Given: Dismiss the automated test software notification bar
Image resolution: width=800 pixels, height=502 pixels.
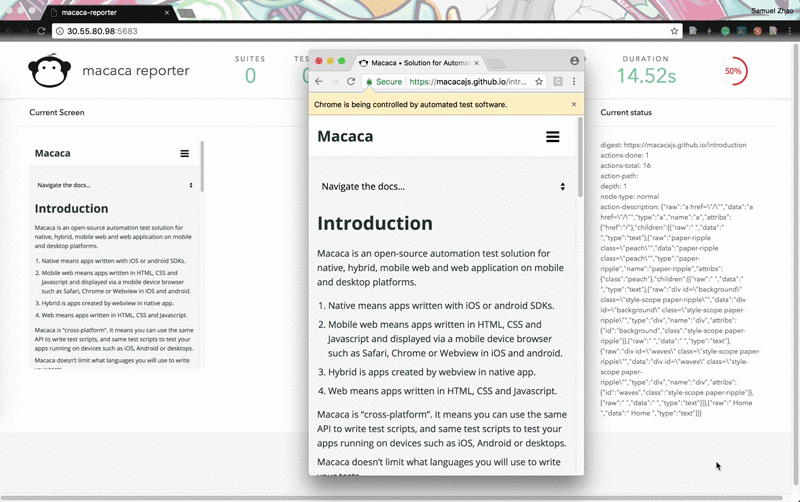Looking at the screenshot, I should click(573, 104).
